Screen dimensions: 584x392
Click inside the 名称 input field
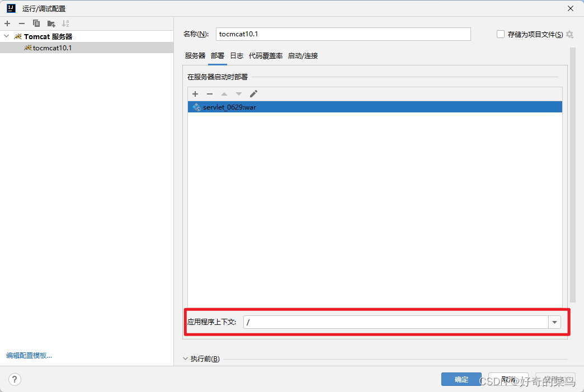[341, 34]
